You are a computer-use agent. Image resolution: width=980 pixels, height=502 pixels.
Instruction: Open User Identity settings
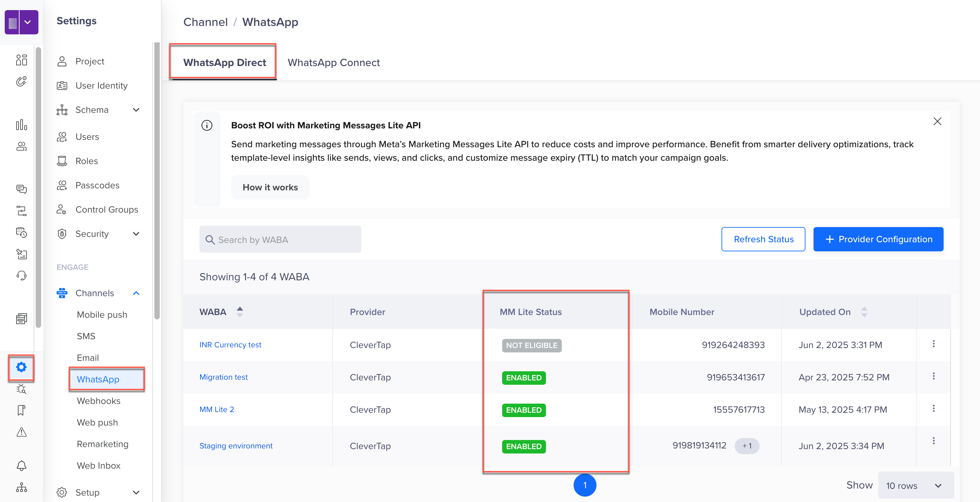(x=101, y=86)
